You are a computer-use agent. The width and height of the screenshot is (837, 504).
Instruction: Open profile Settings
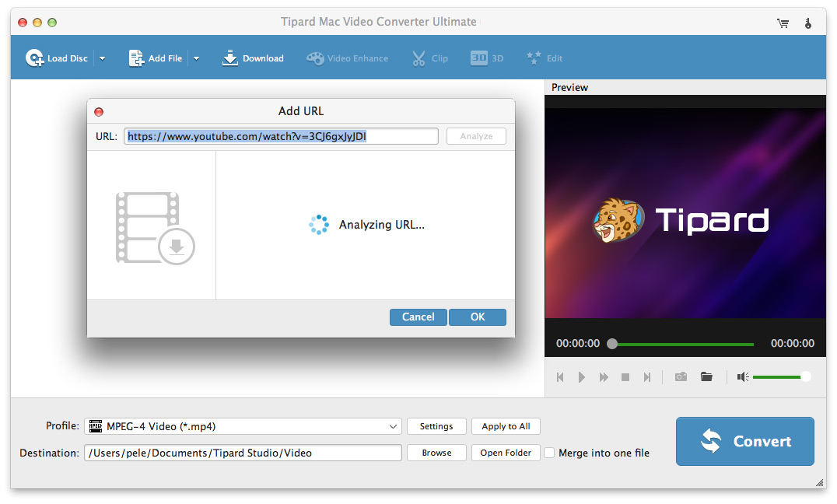click(436, 426)
